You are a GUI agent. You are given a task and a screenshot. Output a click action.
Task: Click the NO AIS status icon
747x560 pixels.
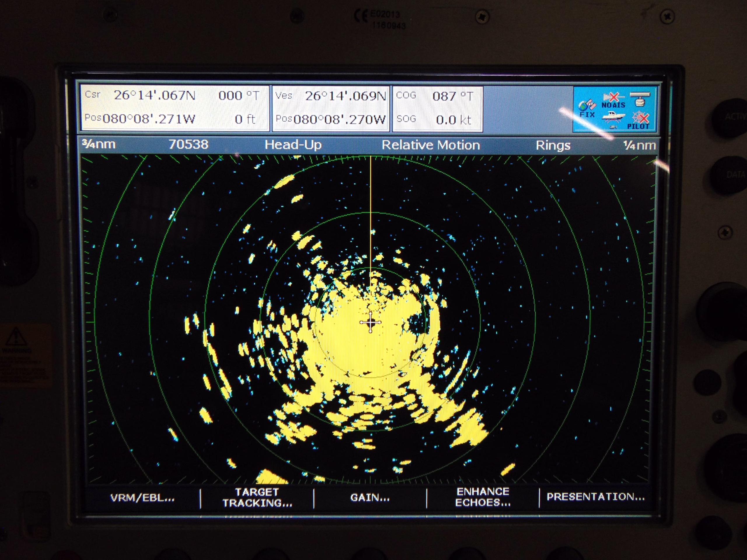[613, 101]
